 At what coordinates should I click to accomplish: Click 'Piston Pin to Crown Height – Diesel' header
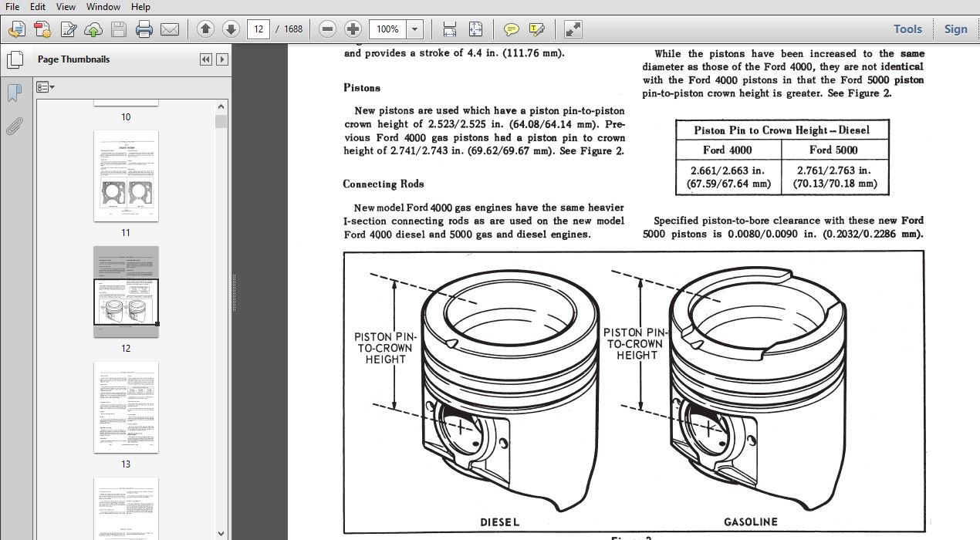782,130
